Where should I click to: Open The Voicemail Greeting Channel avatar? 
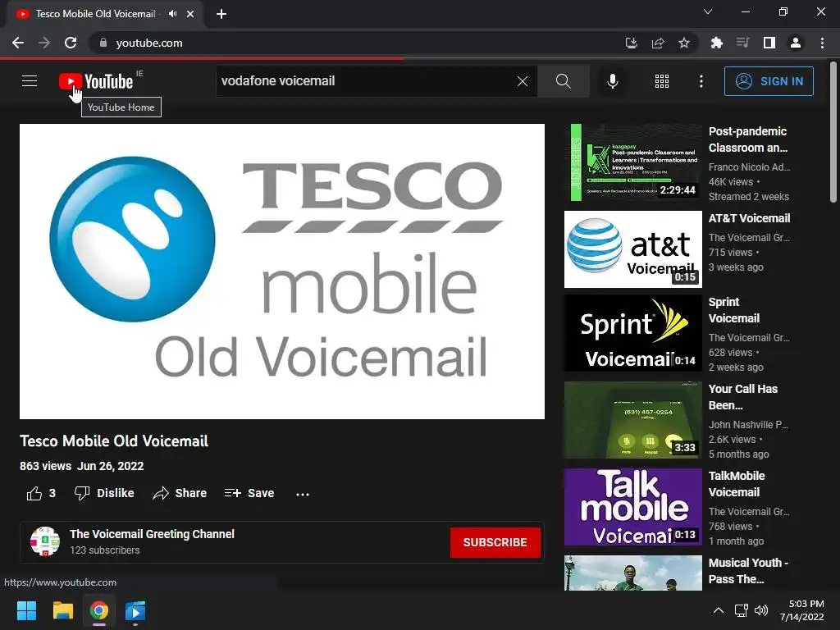pos(45,541)
